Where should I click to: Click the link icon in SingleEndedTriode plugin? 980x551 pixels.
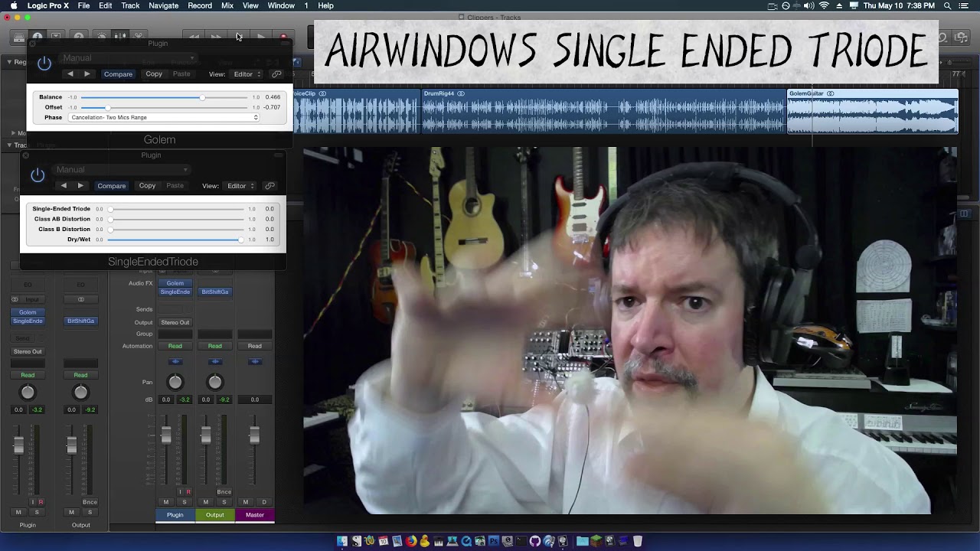pos(269,186)
